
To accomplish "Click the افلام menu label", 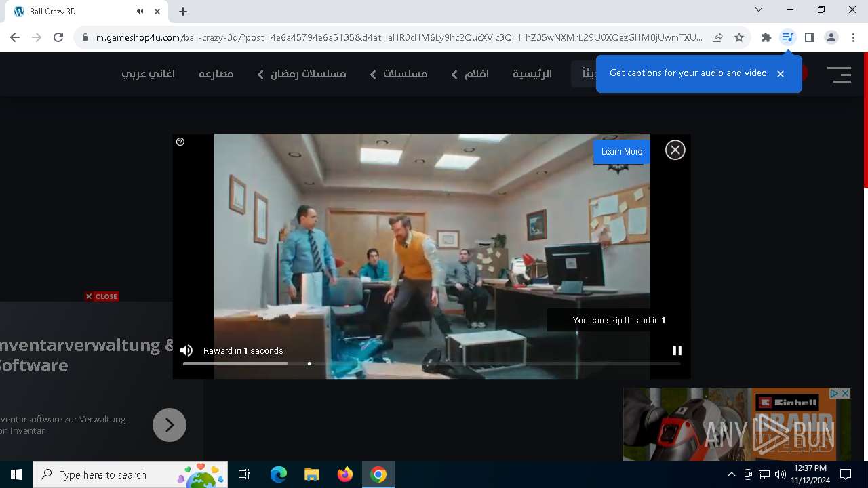I will 477,74.
